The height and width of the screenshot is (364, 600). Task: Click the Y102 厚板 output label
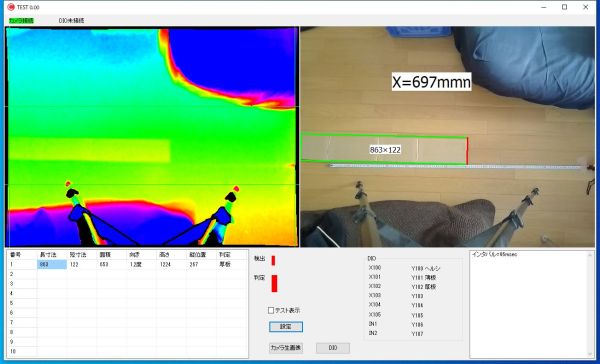pyautogui.click(x=424, y=287)
